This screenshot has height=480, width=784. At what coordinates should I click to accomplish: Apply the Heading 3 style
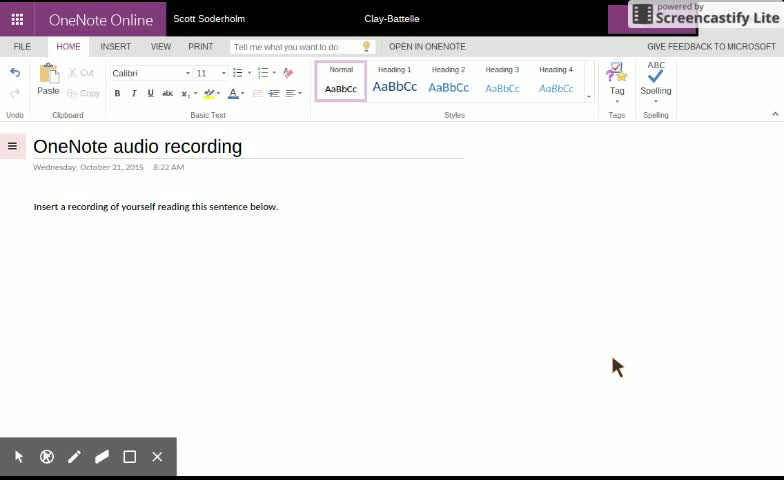502,81
